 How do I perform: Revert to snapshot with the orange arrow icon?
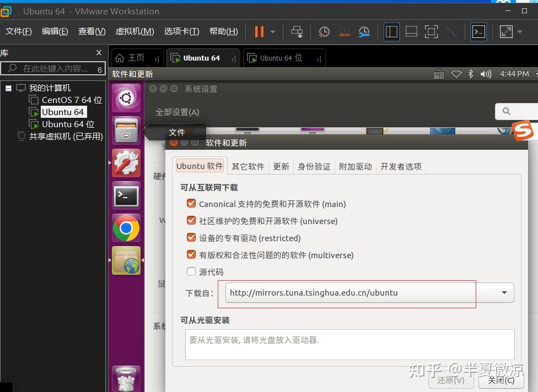click(x=344, y=31)
